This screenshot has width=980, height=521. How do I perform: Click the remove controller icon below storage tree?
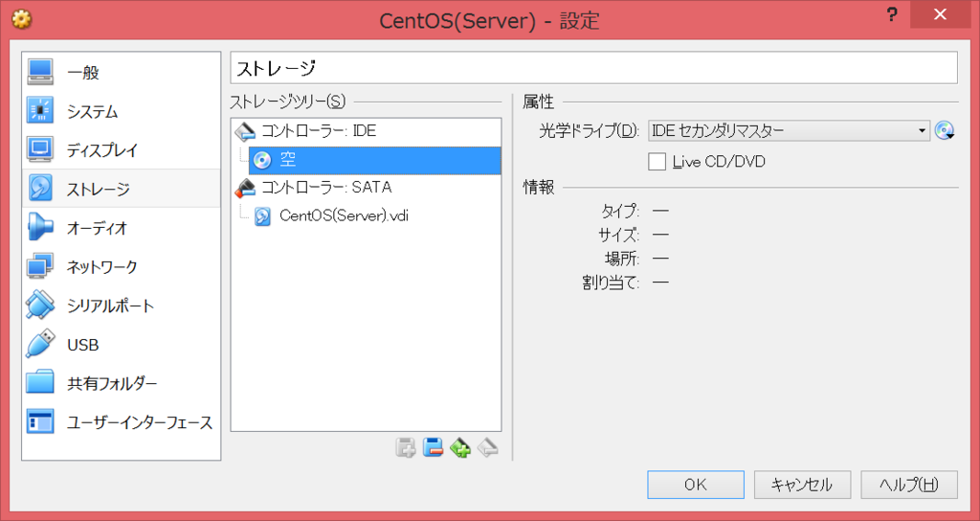tap(487, 447)
